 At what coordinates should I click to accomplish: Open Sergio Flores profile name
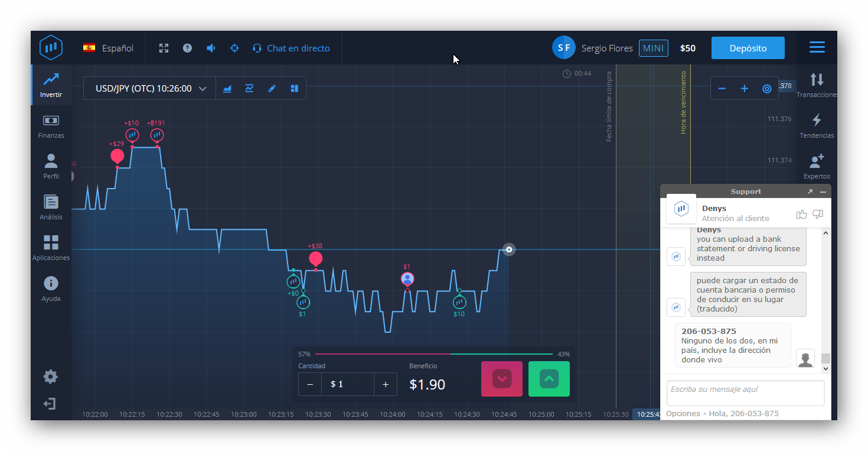pyautogui.click(x=607, y=48)
